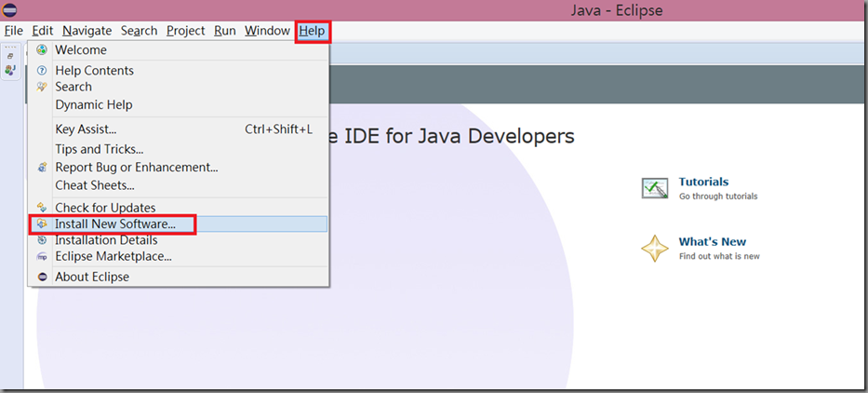The height and width of the screenshot is (393, 868).
Task: Open the What's New link
Action: pyautogui.click(x=713, y=242)
